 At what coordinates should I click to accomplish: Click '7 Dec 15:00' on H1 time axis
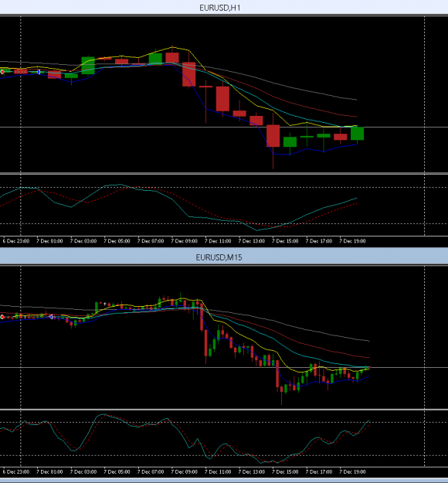tap(285, 241)
